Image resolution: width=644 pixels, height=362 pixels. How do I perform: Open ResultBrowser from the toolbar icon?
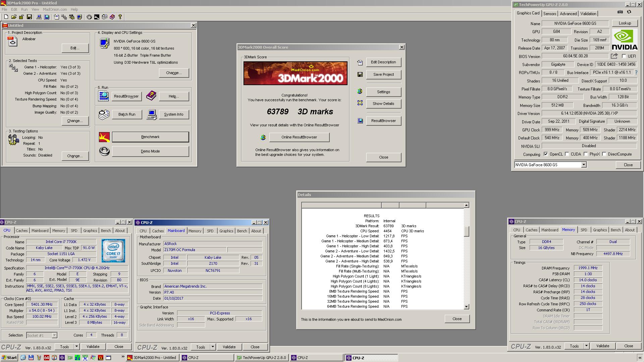(47, 17)
